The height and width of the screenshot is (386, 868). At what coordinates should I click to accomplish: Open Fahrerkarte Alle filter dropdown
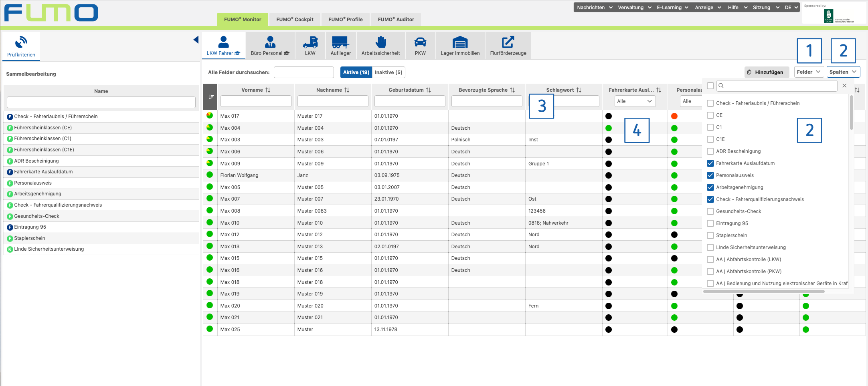coord(635,101)
